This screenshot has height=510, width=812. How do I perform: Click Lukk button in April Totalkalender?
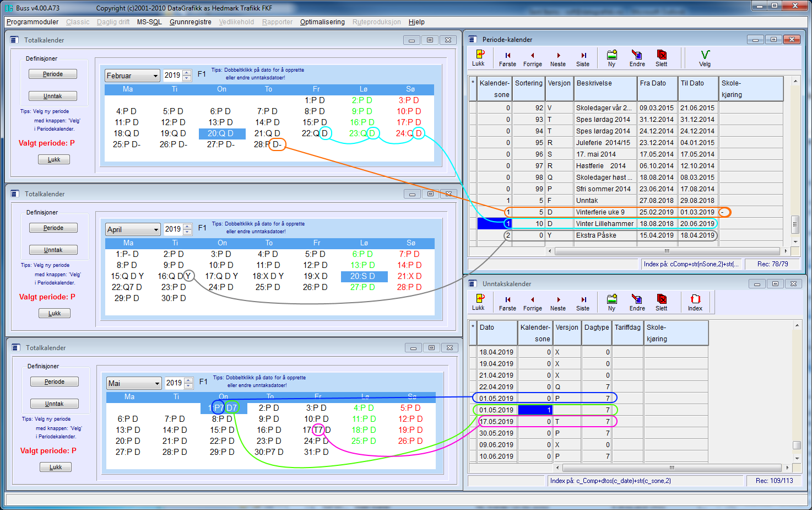(x=55, y=313)
